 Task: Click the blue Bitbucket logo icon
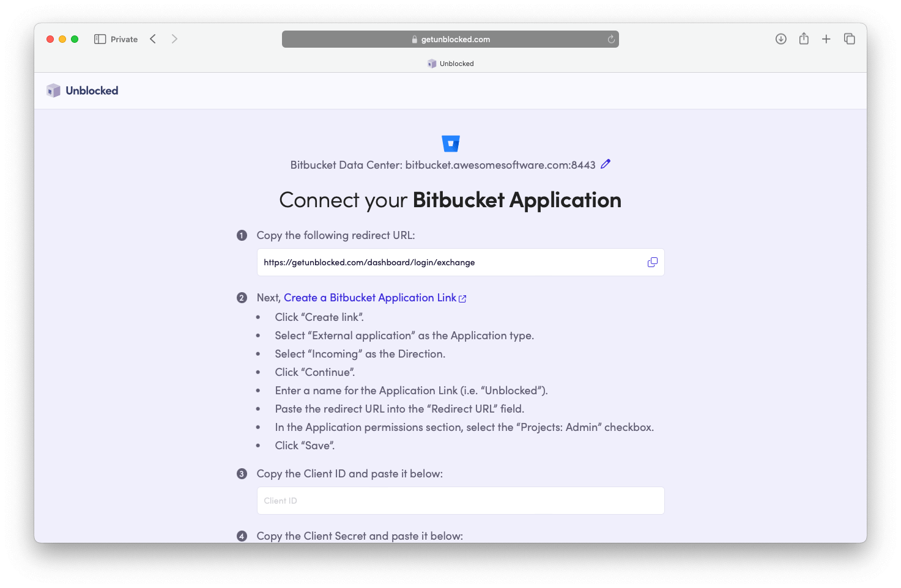point(451,144)
